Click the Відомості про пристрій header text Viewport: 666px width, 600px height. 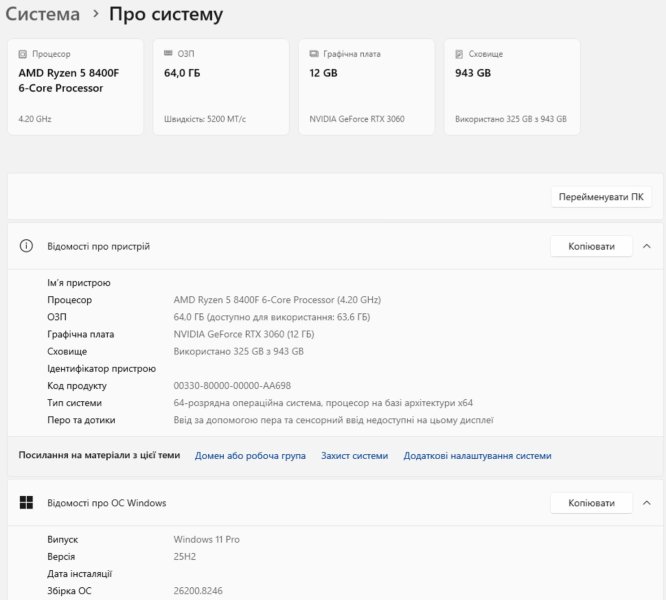click(x=99, y=246)
